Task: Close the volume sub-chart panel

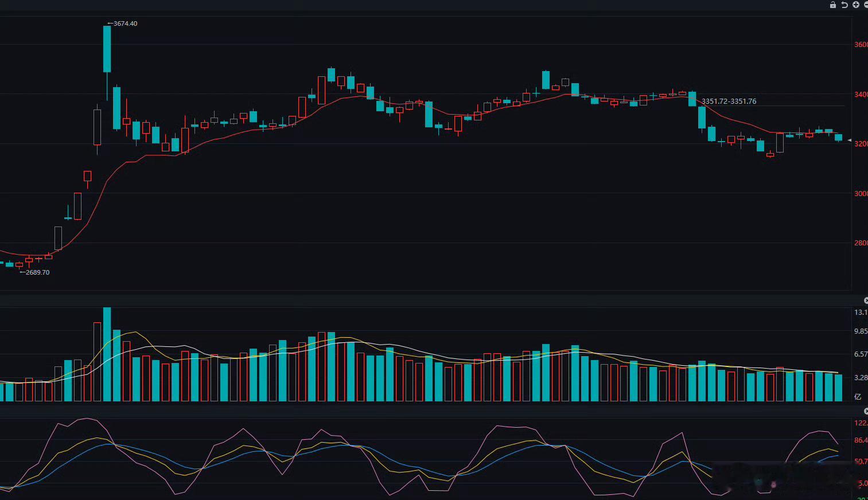Action: [x=866, y=300]
